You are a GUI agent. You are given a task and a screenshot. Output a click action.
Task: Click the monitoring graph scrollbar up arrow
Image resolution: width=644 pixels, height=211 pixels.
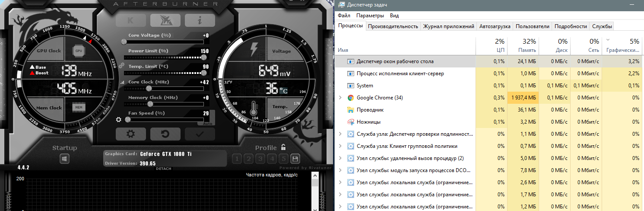[x=315, y=176]
